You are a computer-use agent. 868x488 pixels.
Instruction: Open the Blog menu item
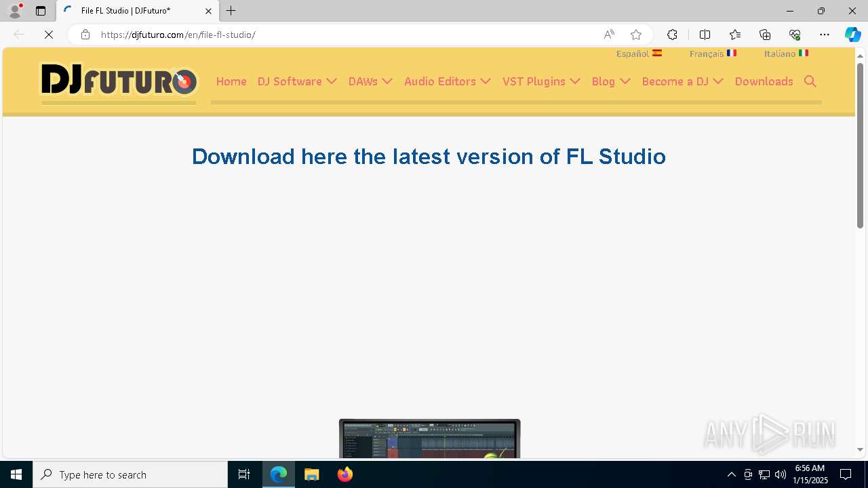click(604, 81)
